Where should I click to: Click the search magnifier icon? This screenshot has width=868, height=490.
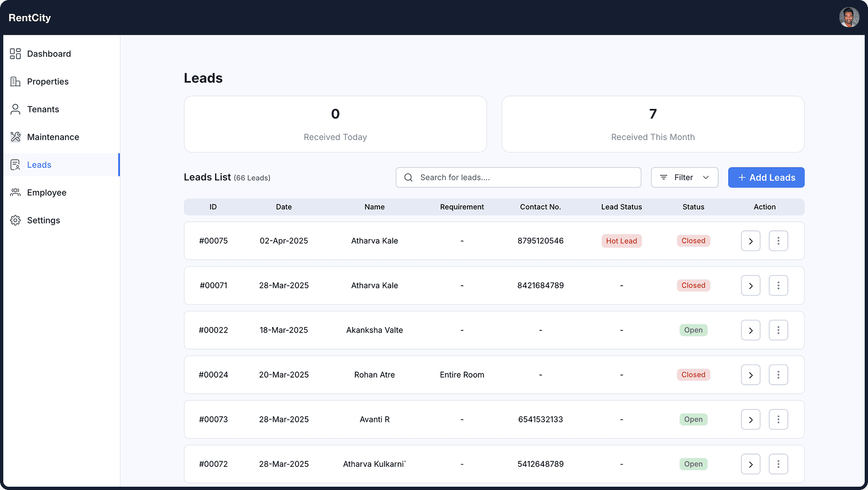(408, 177)
